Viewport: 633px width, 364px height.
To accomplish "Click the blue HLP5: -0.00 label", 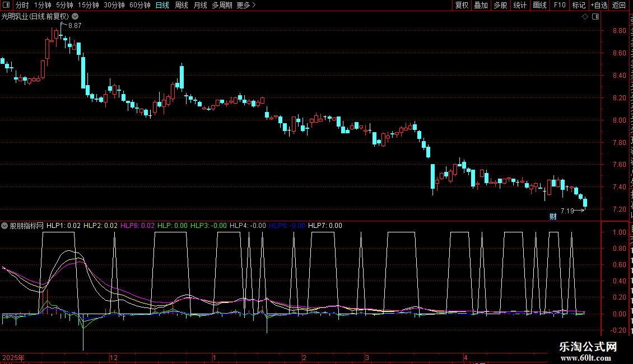I will coord(287,226).
